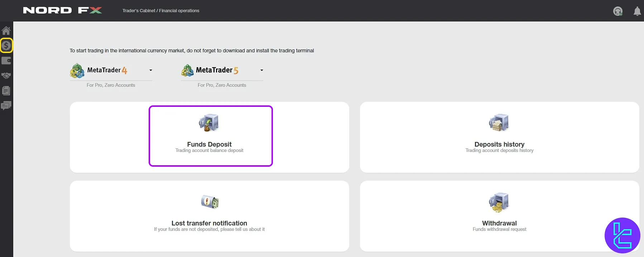Viewport: 644px width, 257px height.
Task: Click 'For Pro, Zero Accounts' under MetaTrader 5
Action: point(222,85)
